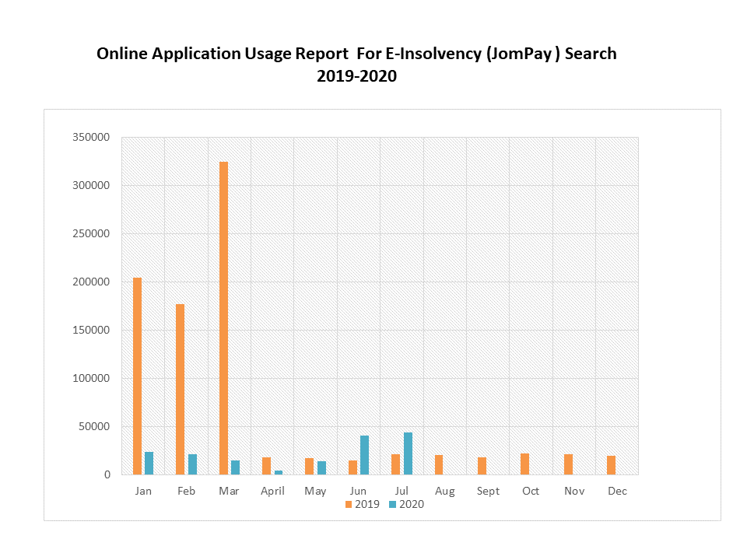Select the blue 2020 legend swatch

392,504
